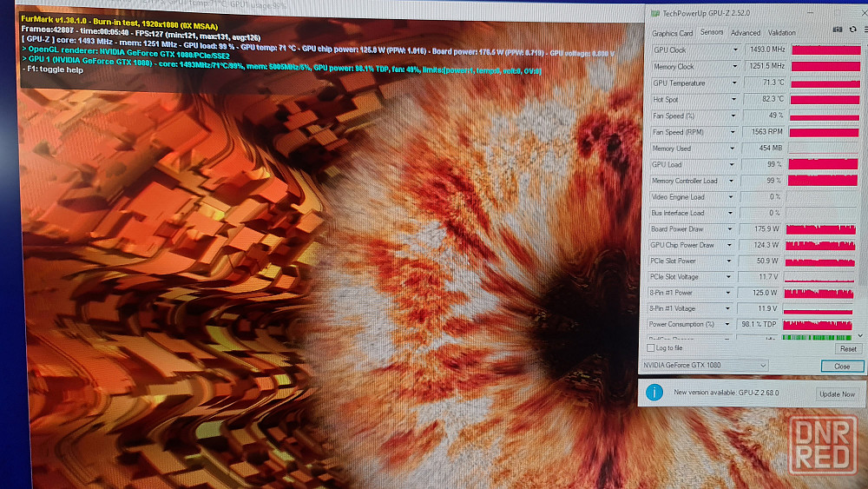This screenshot has height=489, width=868.
Task: Enable the Log to file checkbox
Action: 651,347
